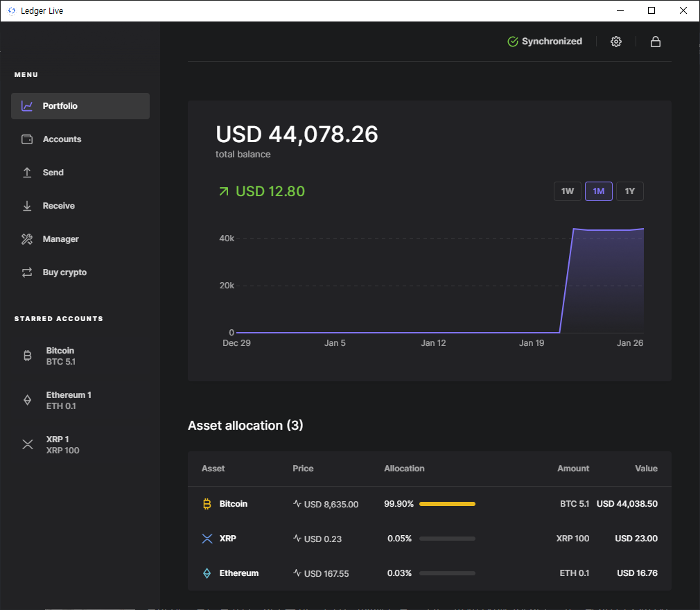This screenshot has width=700, height=610.
Task: Click the Value column header
Action: [646, 469]
